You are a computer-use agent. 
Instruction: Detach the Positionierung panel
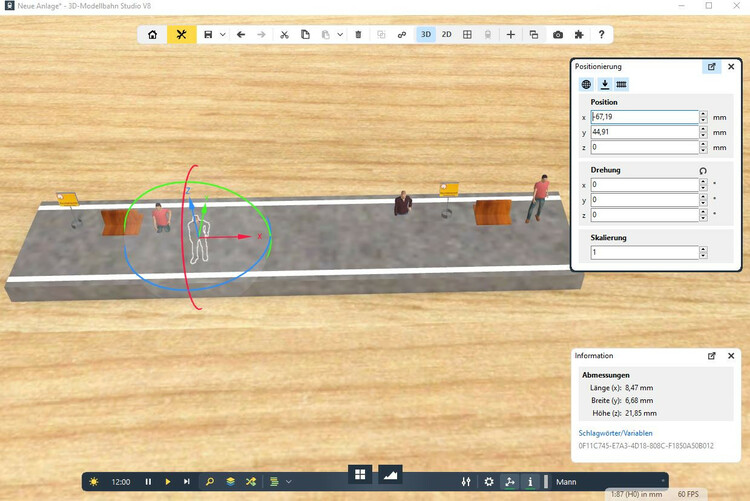[712, 67]
